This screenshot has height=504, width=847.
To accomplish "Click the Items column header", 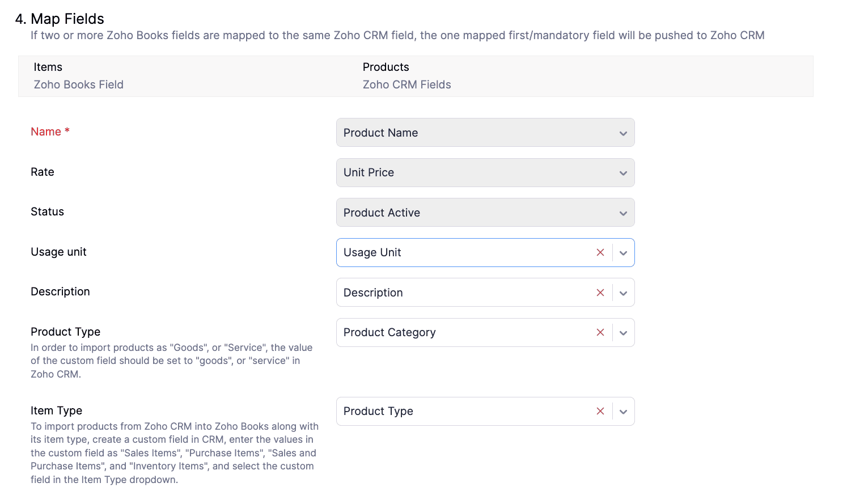I will [48, 67].
